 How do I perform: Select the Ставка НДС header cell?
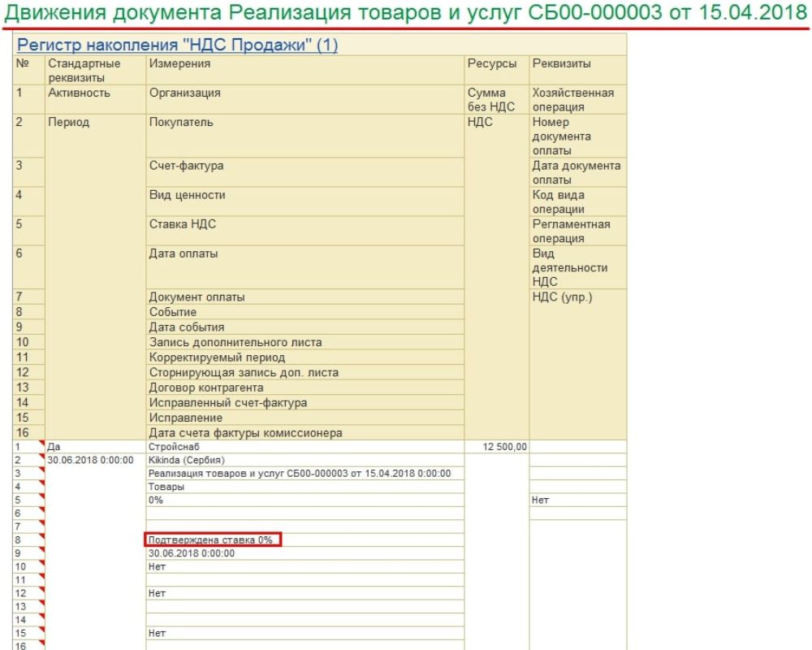(x=305, y=232)
